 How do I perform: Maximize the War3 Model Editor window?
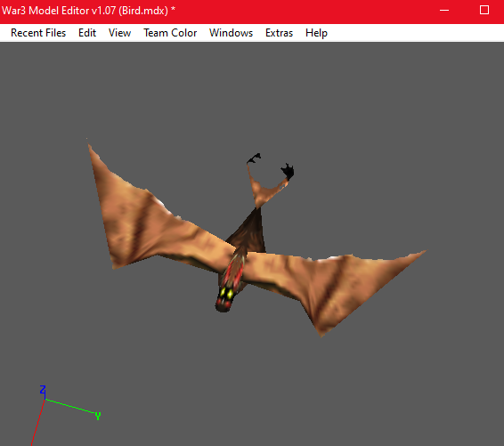484,11
